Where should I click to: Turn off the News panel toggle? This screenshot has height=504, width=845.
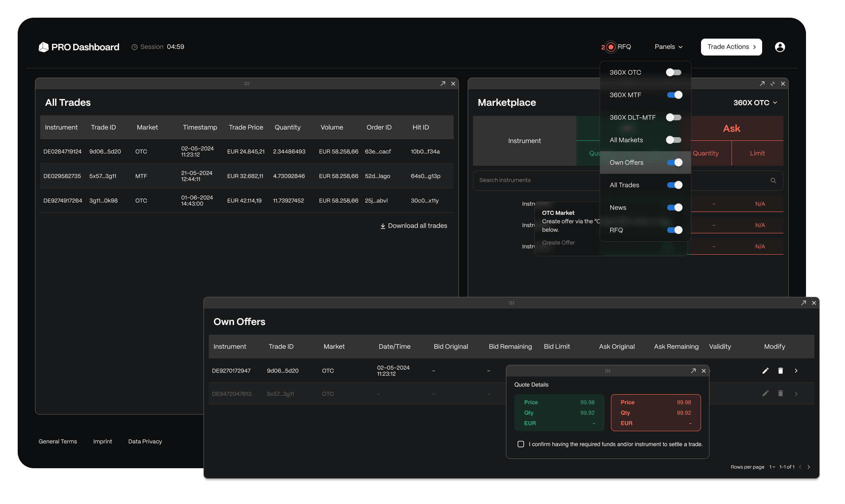[674, 208]
